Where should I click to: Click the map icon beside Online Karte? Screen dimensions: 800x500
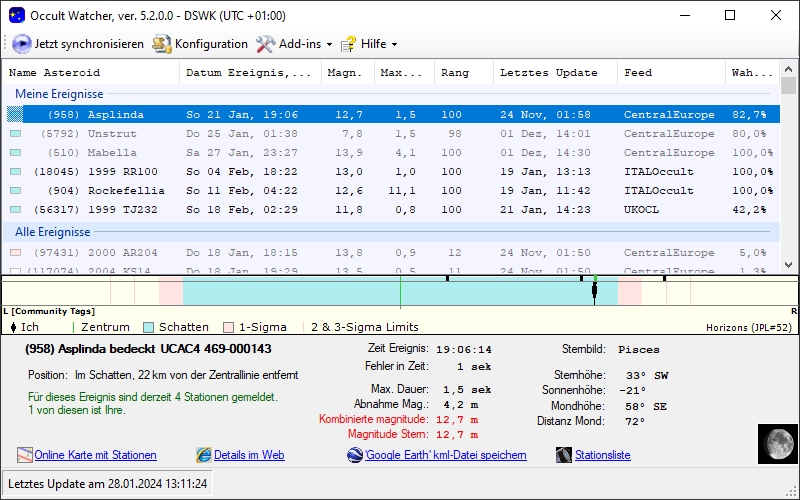[25, 455]
